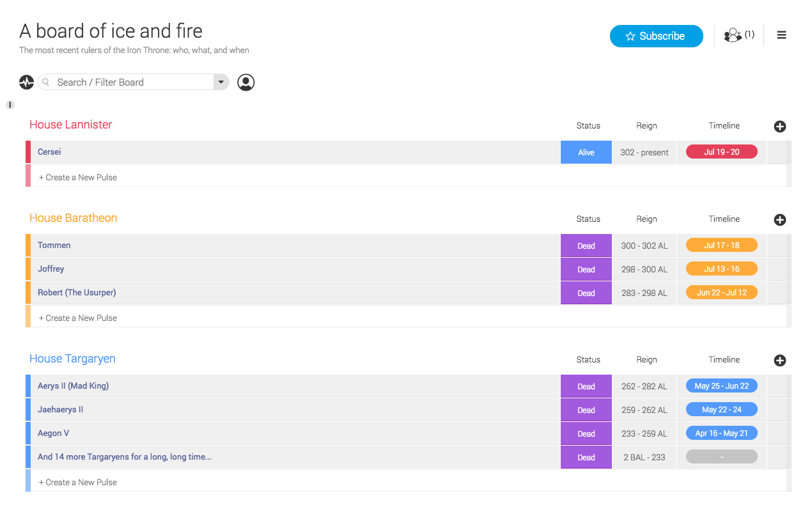Add column to House Targaryen group
812x514 pixels.
coord(779,361)
